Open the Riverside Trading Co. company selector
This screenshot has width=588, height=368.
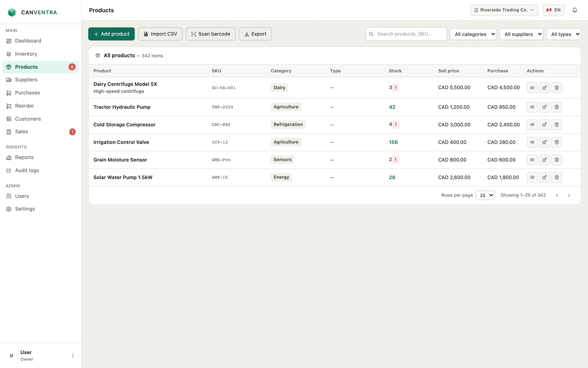[504, 10]
